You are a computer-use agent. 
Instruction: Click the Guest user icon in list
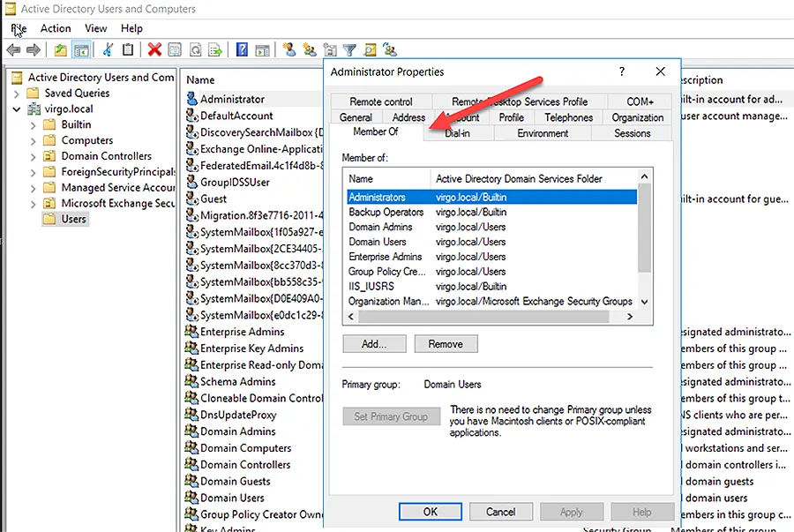[192, 199]
